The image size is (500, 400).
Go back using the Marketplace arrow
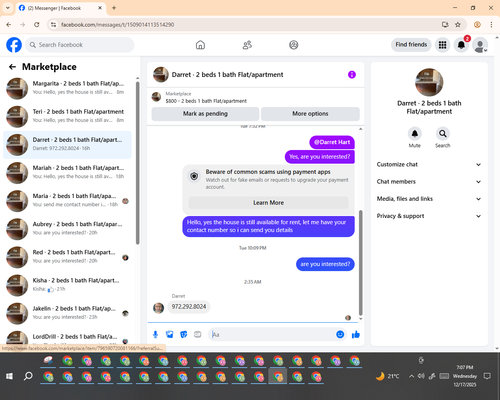coord(12,67)
